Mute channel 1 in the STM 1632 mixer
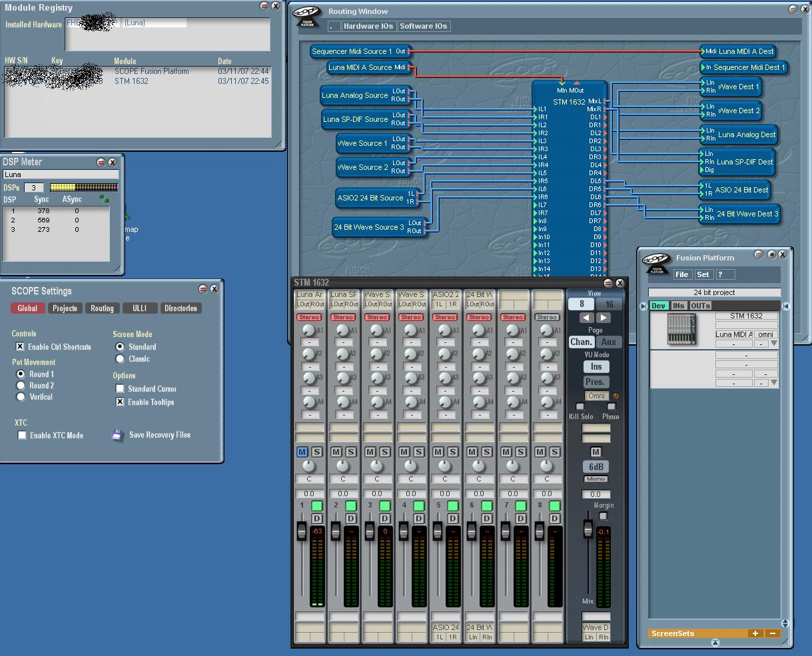This screenshot has height=656, width=812. pos(302,452)
